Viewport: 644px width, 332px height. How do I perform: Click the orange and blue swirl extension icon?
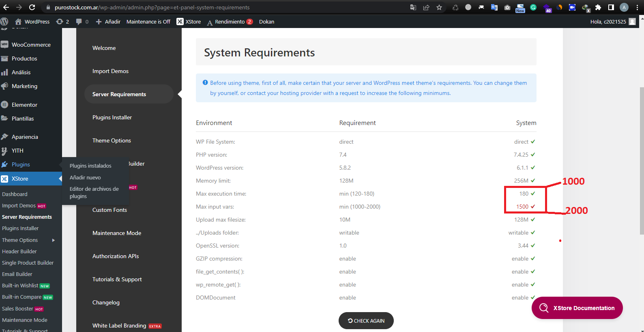(560, 7)
